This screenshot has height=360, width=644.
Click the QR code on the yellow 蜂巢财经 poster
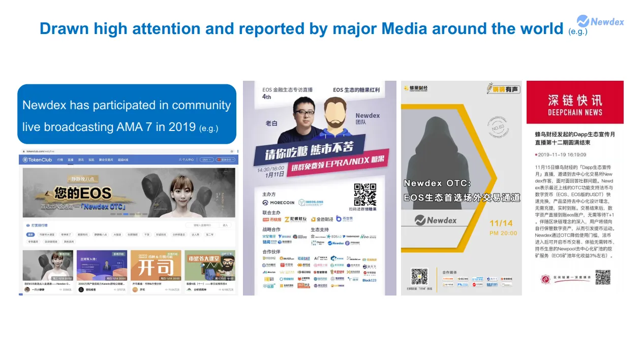pyautogui.click(x=419, y=277)
